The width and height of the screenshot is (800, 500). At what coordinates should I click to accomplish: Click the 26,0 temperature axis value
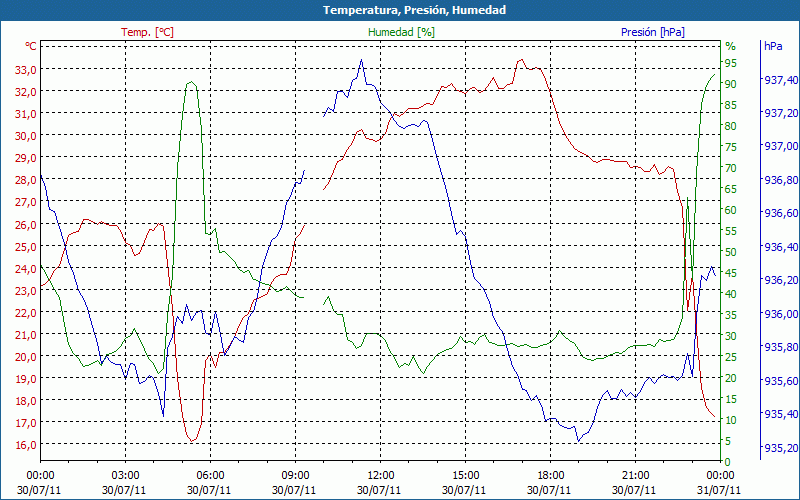coord(26,224)
